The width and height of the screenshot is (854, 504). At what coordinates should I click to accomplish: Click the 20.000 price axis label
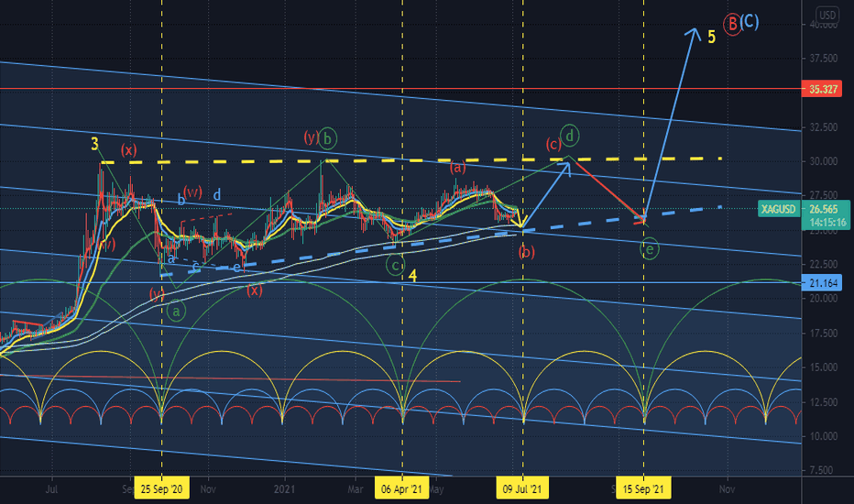tap(823, 299)
